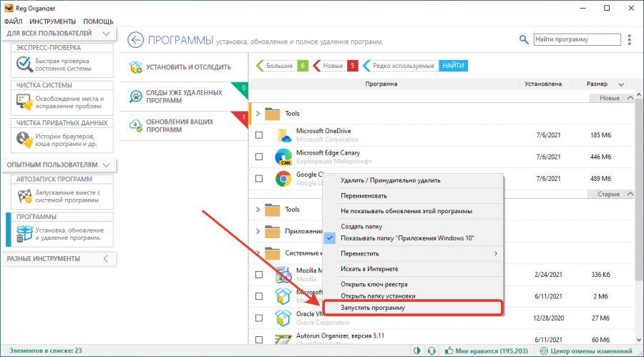Click the Найти программу search field
Screen dimensions: 644x357
click(577, 39)
